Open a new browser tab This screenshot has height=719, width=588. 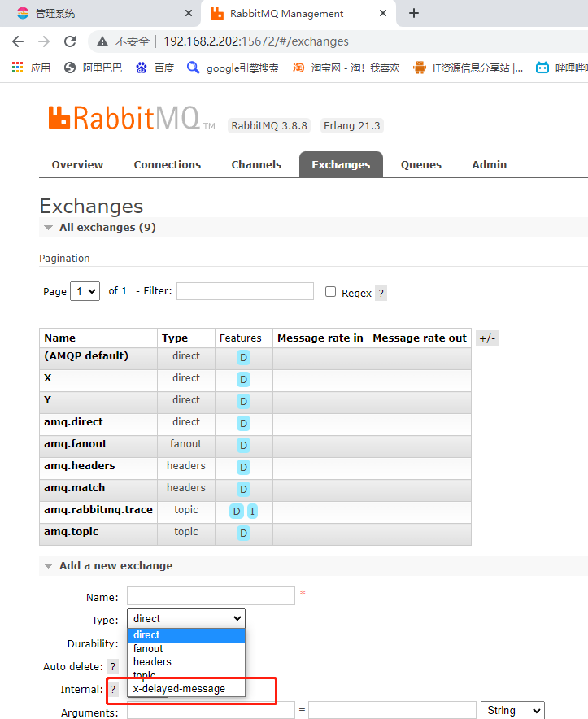414,13
